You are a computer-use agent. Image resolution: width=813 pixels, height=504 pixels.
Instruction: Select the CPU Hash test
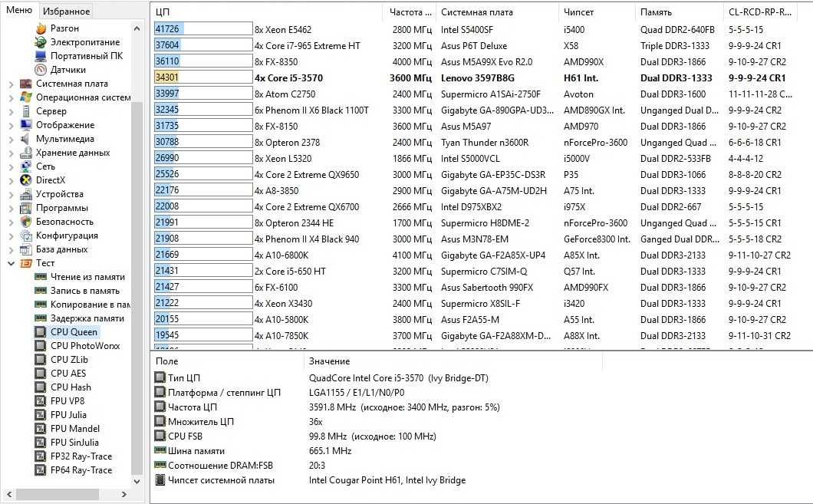(71, 387)
